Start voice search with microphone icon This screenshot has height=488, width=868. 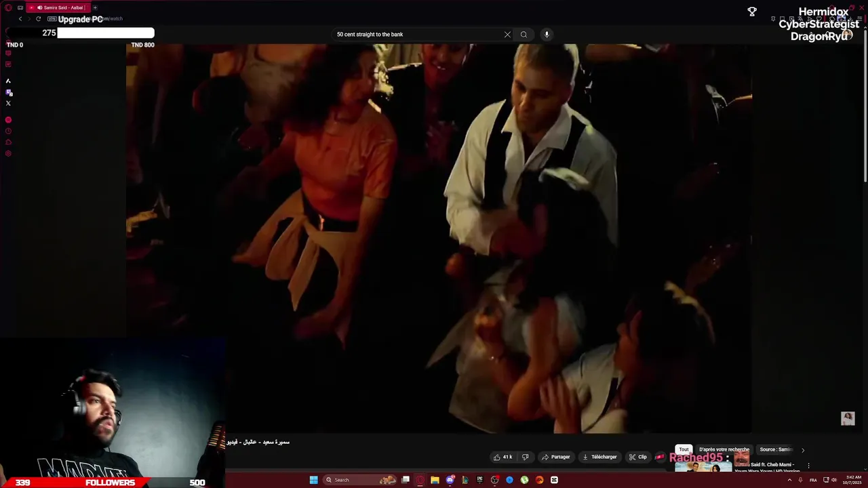547,35
